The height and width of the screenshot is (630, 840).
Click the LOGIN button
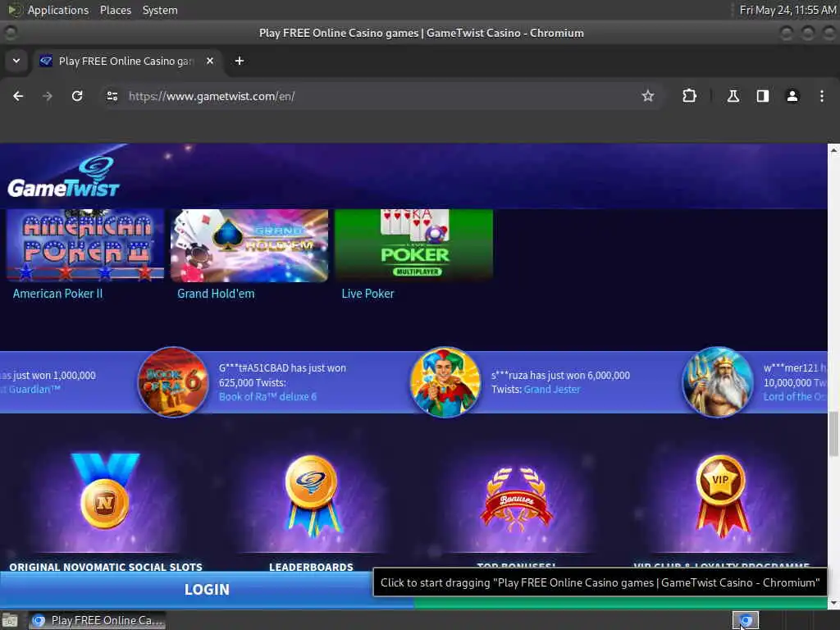pyautogui.click(x=207, y=589)
